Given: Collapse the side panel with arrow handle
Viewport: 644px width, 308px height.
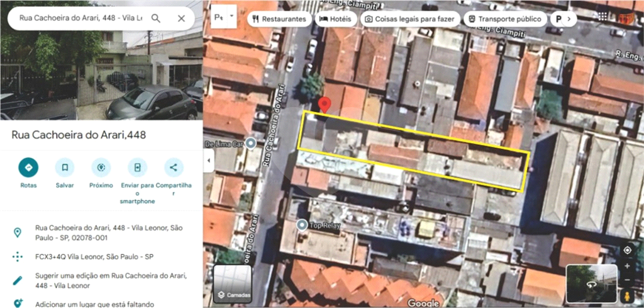Looking at the screenshot, I should [x=208, y=161].
